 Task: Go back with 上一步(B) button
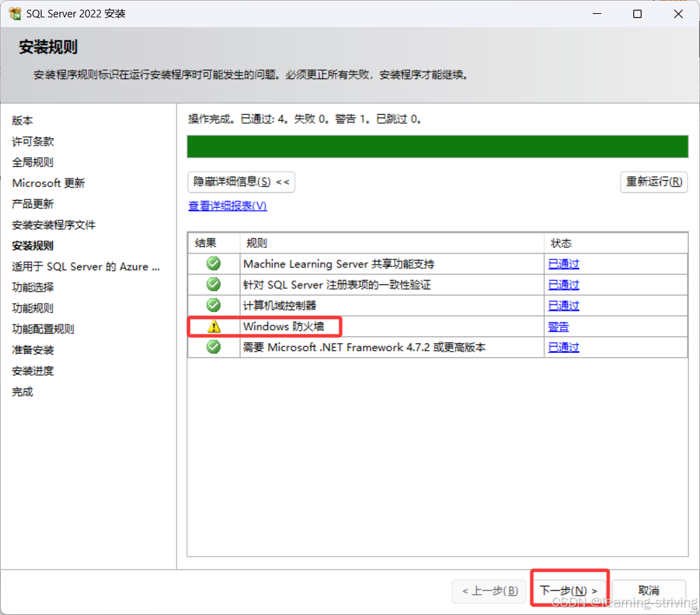tap(490, 591)
